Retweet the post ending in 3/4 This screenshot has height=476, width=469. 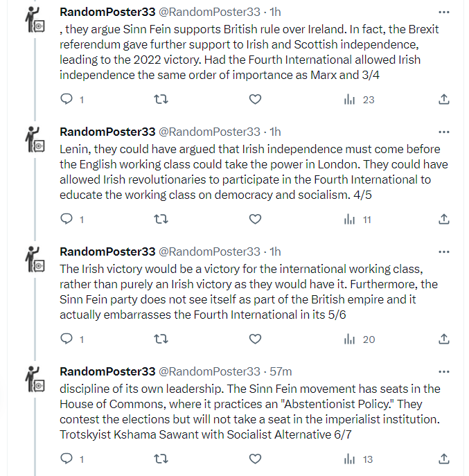[x=161, y=100]
